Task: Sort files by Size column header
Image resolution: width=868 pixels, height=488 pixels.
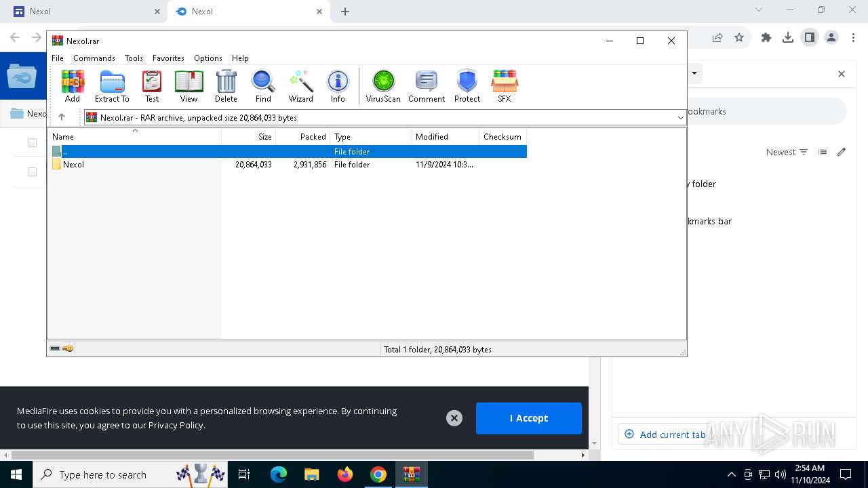Action: click(249, 137)
